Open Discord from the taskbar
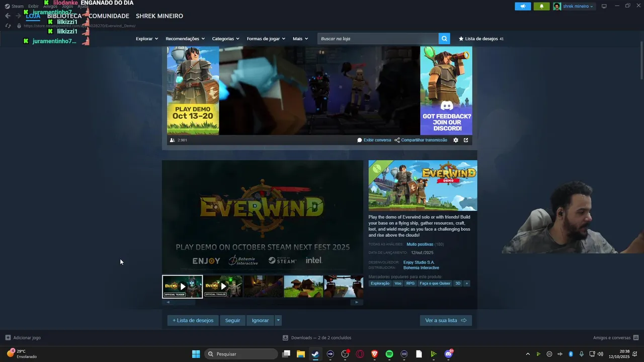 point(448,354)
